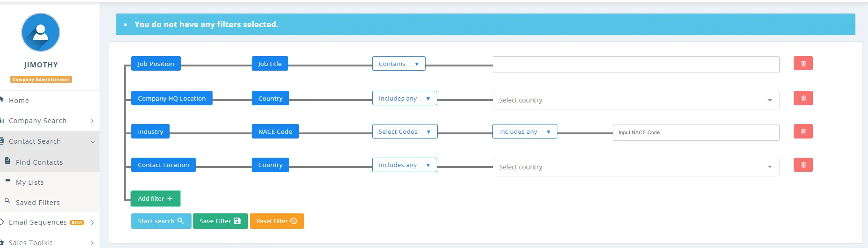Click the Save Filter button
The height and width of the screenshot is (248, 868).
(x=220, y=221)
